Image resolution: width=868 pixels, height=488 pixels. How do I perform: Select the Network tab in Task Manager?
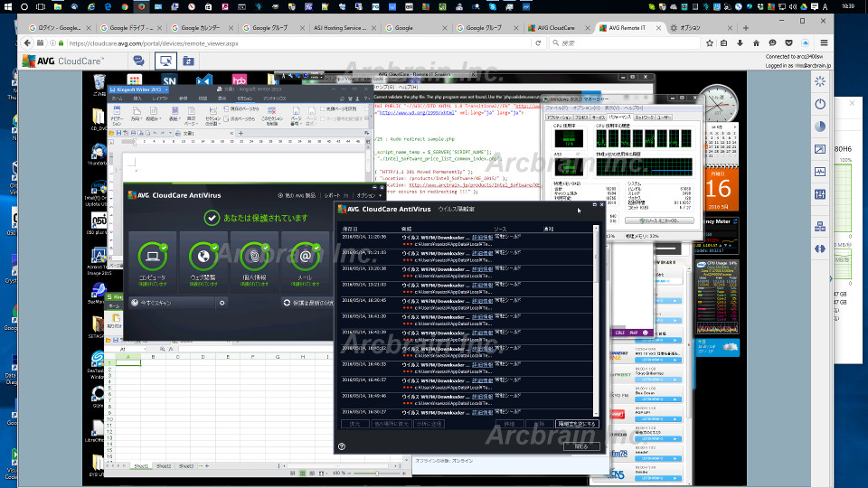(643, 117)
